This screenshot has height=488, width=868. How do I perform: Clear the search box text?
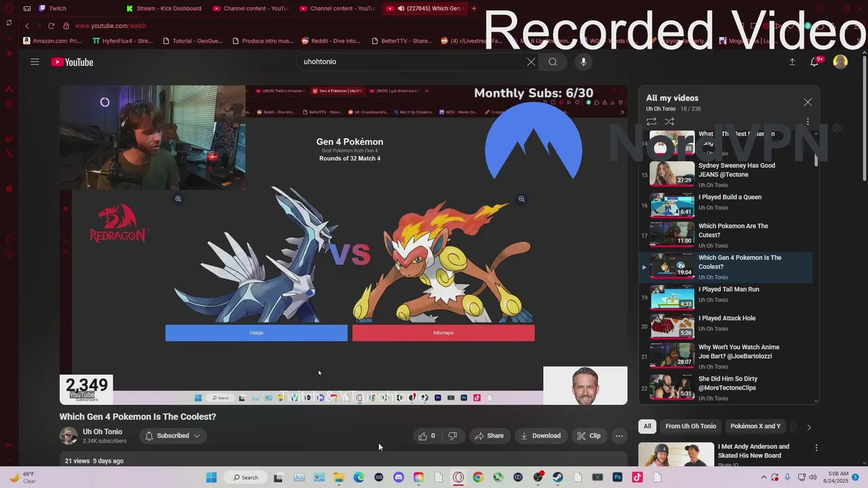point(531,62)
